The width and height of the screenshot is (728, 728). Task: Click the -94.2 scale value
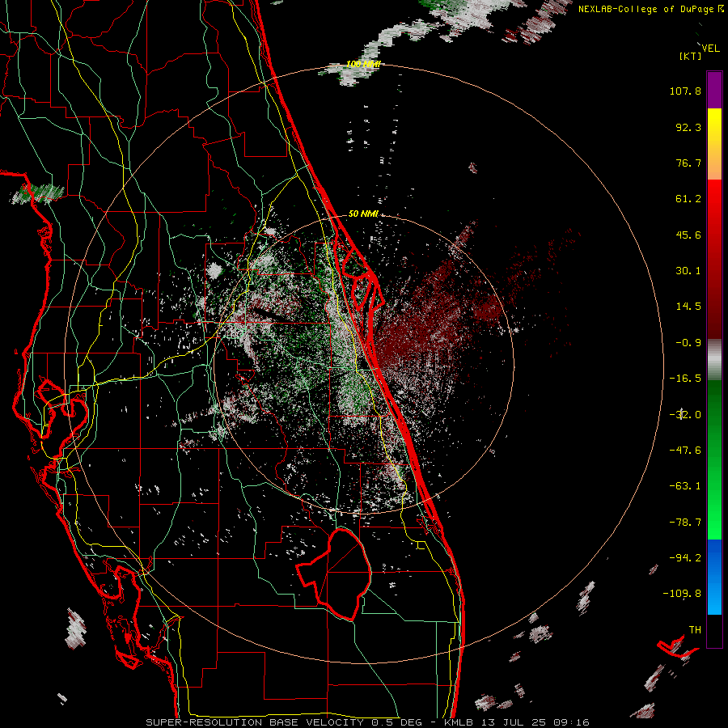point(685,557)
